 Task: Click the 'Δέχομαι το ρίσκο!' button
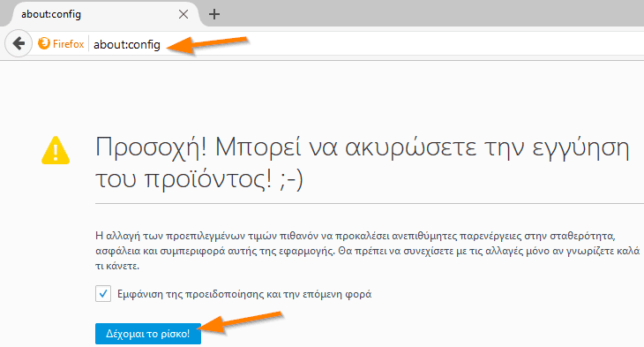point(148,334)
